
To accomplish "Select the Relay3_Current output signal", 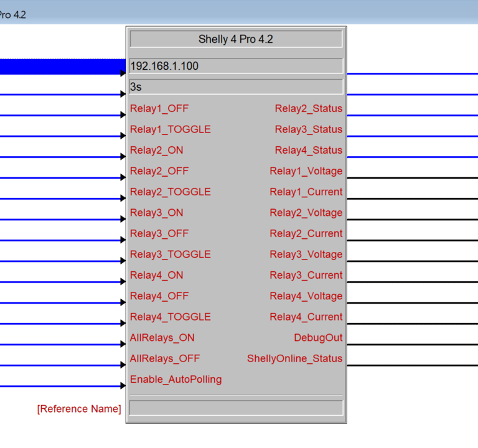I will click(306, 275).
